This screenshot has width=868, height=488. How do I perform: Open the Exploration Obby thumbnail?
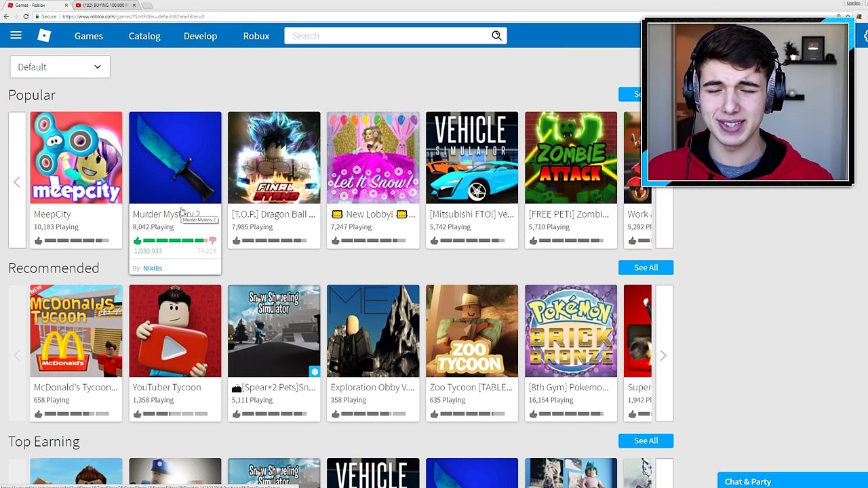point(373,331)
